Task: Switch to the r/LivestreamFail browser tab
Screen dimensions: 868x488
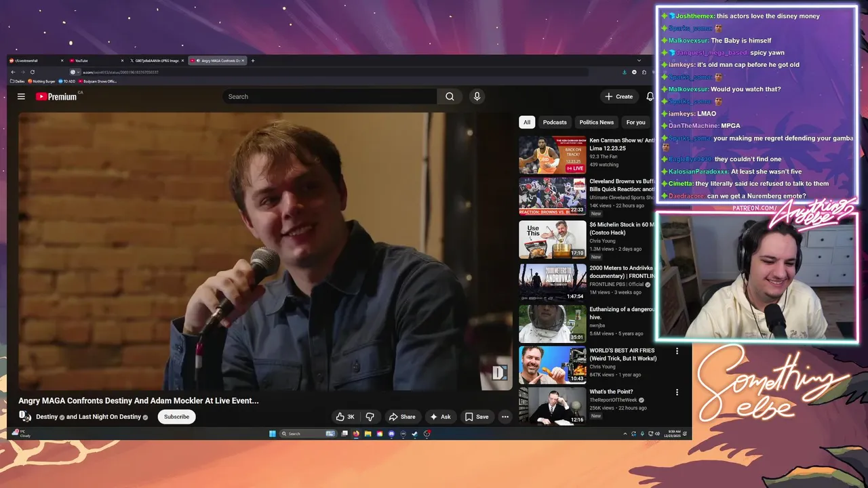Action: [x=37, y=60]
